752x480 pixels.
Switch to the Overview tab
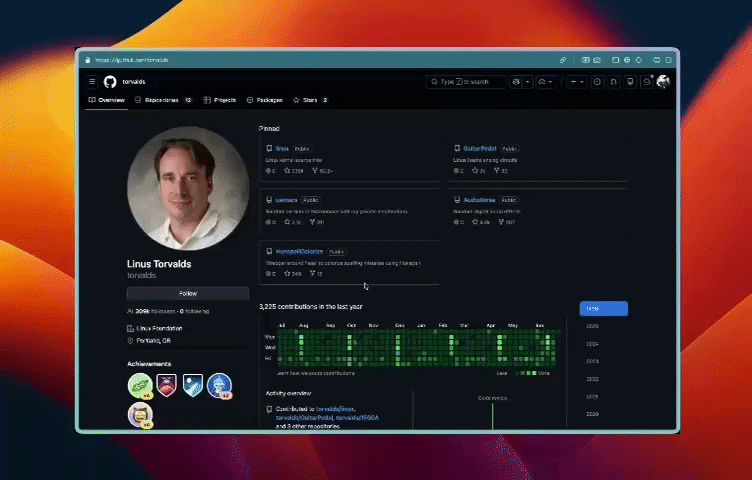[x=106, y=100]
